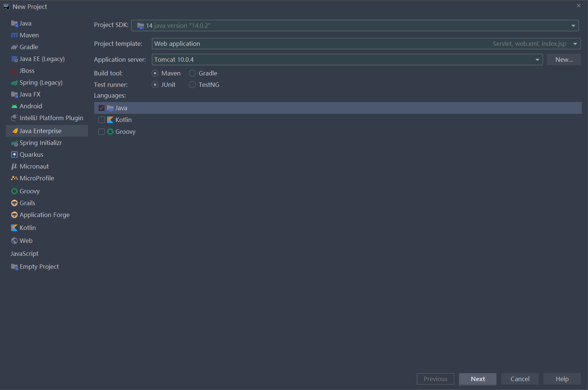
Task: Click the Spring Initializr icon
Action: point(14,143)
